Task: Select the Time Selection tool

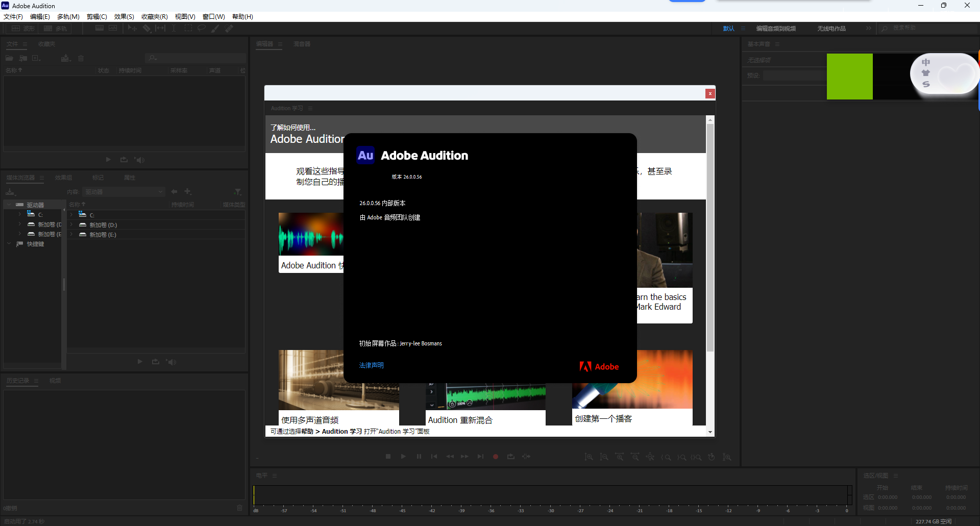Action: pyautogui.click(x=174, y=28)
